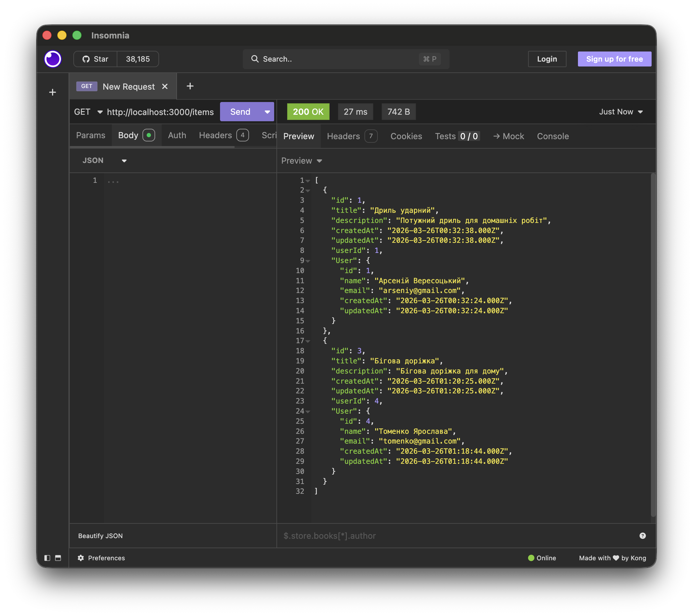Open the Send options dropdown arrow
Image resolution: width=693 pixels, height=616 pixels.
pos(267,112)
